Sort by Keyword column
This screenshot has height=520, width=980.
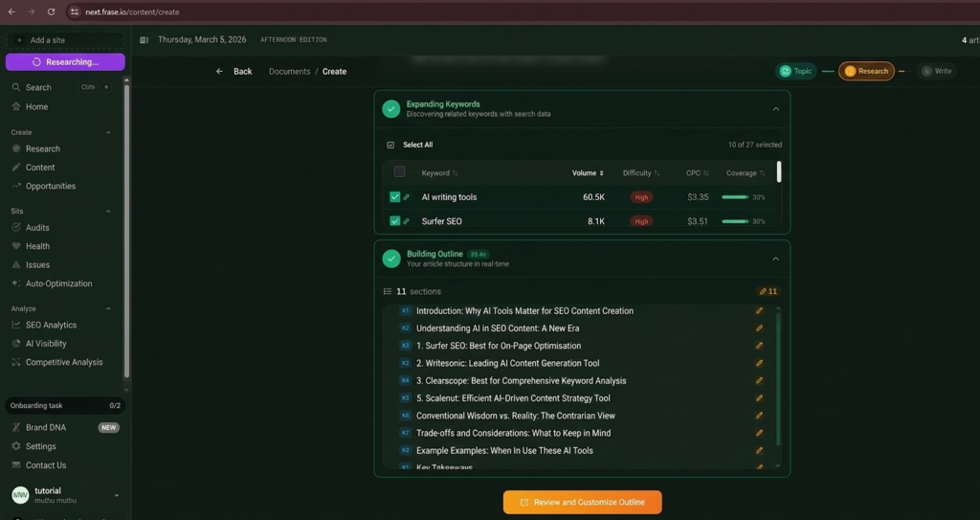pyautogui.click(x=439, y=173)
